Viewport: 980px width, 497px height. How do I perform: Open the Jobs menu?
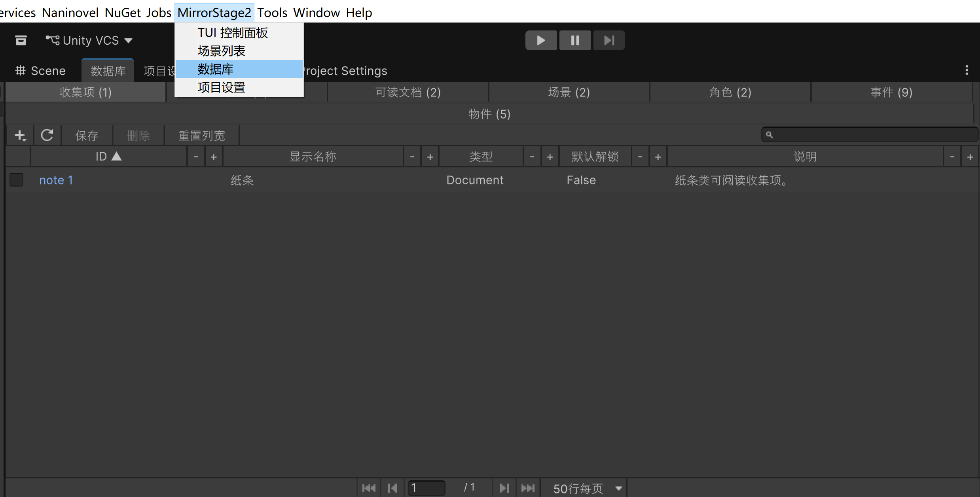coord(159,12)
